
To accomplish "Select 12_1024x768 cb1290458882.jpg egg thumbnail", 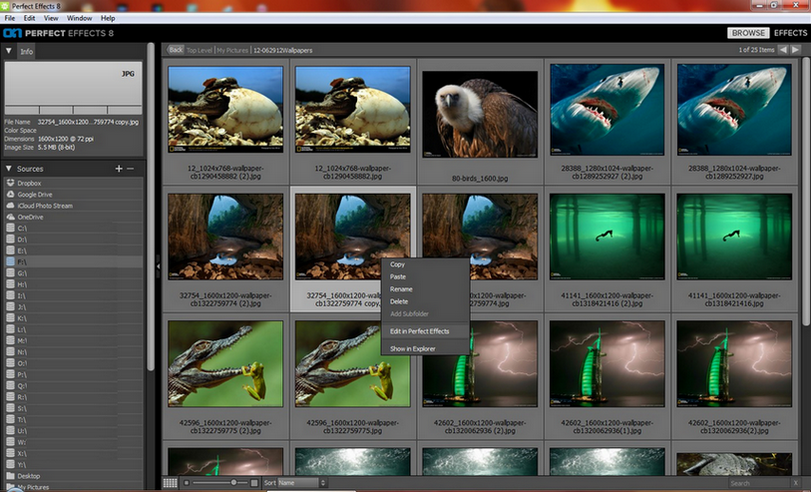I will click(x=353, y=109).
